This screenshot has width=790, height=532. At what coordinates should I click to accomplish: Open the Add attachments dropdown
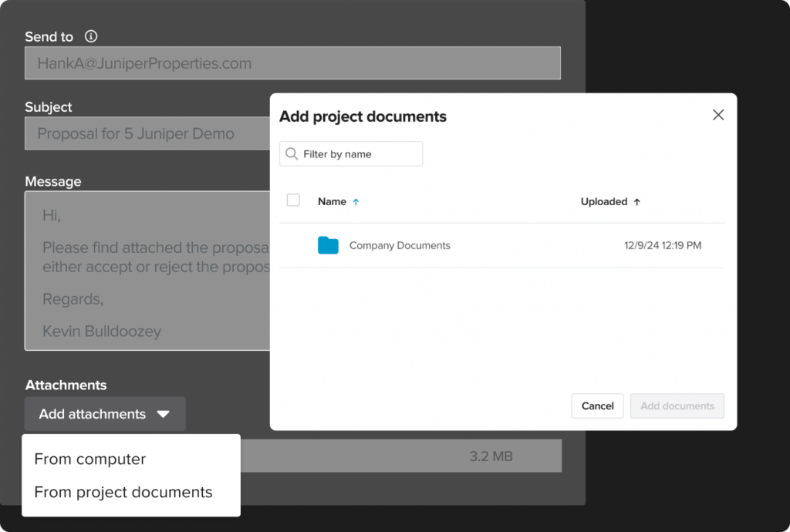pos(105,414)
